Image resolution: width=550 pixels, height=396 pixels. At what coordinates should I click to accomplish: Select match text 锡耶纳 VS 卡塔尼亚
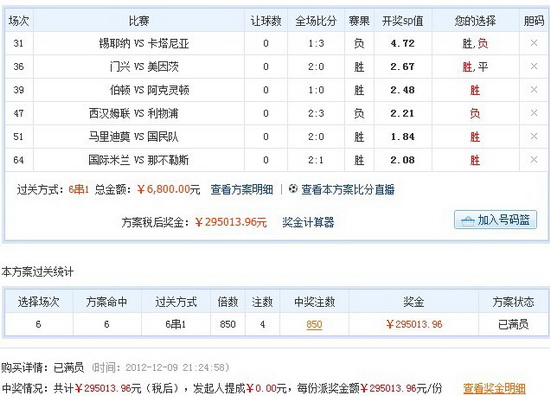144,43
